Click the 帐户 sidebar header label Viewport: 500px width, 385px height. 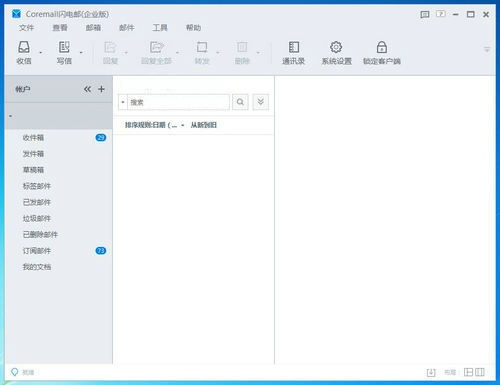click(x=23, y=89)
